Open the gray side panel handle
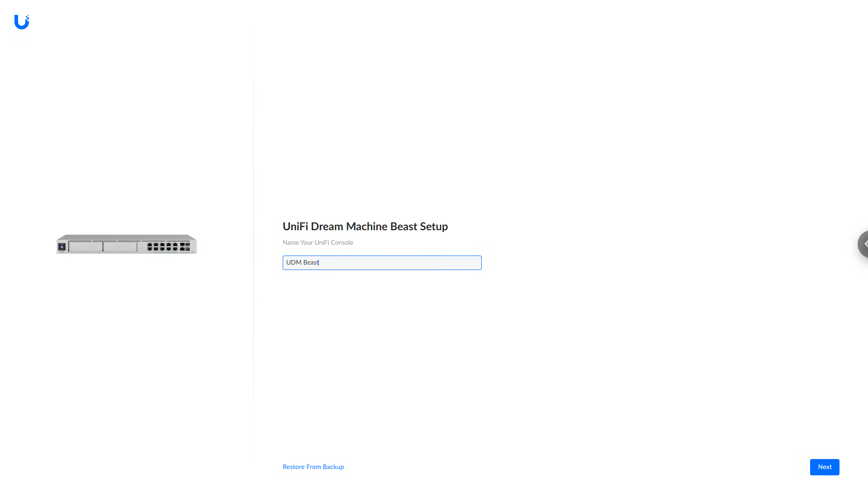 [863, 244]
